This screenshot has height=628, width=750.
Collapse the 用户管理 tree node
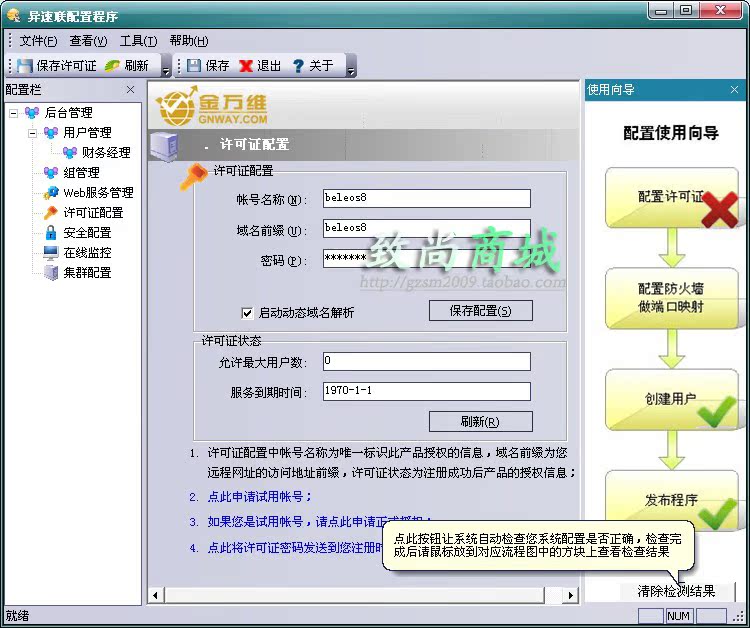tap(32, 133)
